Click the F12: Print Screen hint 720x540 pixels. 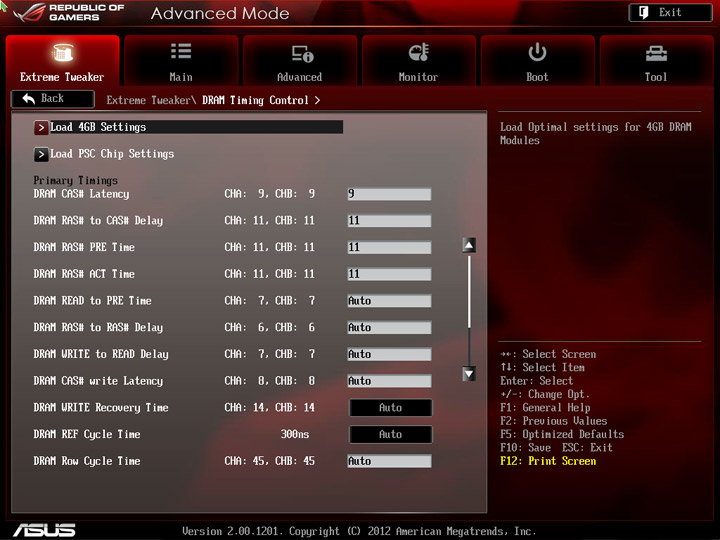[x=548, y=461]
